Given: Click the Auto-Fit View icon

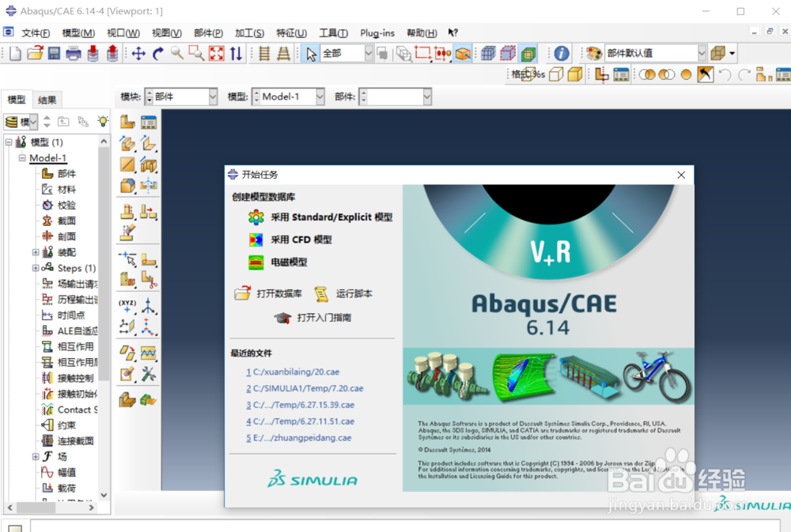Looking at the screenshot, I should coord(217,53).
